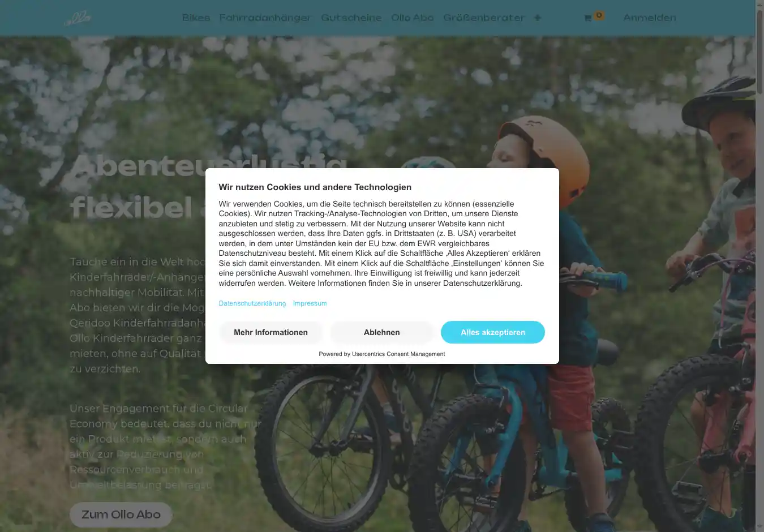Go to Gutscheine page

click(351, 18)
